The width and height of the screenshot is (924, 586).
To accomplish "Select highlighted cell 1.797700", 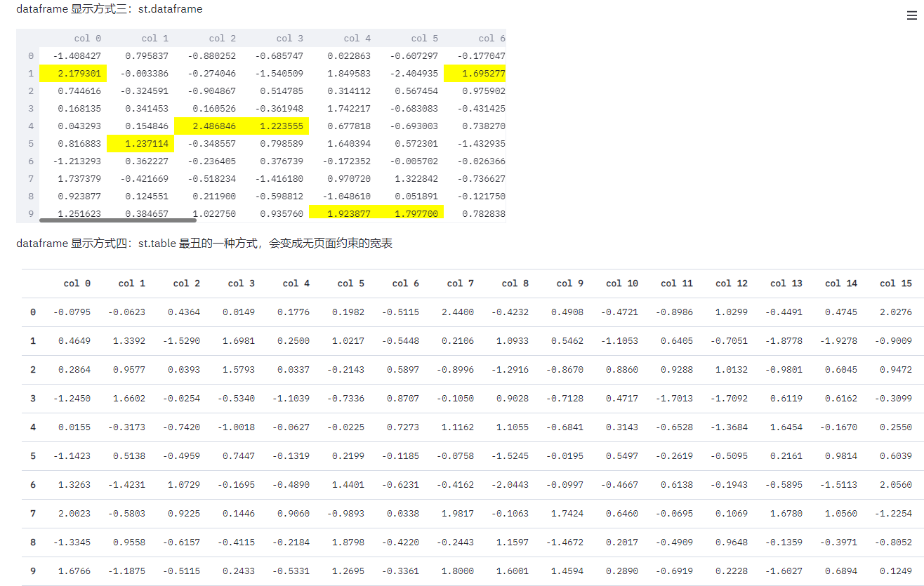I will tap(410, 213).
